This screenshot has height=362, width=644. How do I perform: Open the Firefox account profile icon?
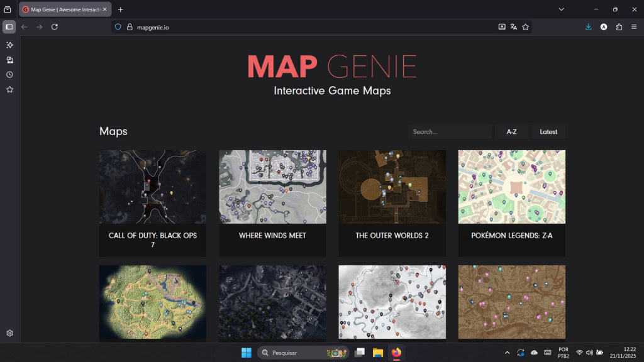603,27
